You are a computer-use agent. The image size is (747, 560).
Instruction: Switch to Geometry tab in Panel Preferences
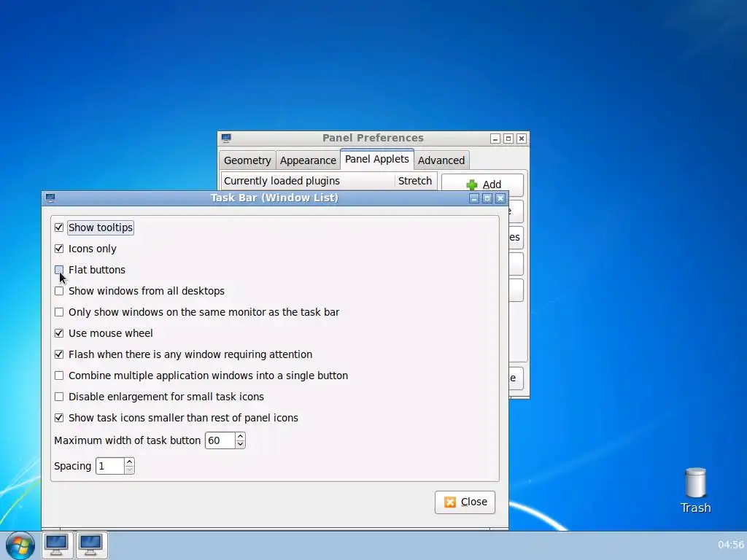[247, 160]
